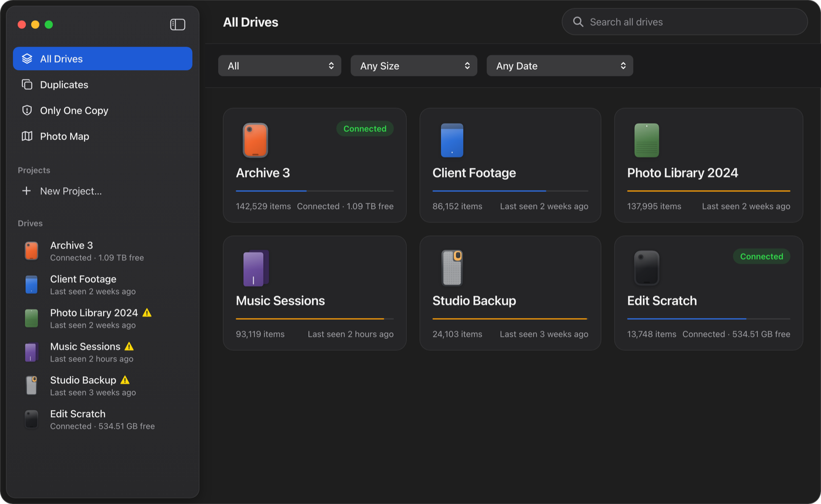Click the Duplicates icon in sidebar
Viewport: 821px width, 504px height.
27,85
